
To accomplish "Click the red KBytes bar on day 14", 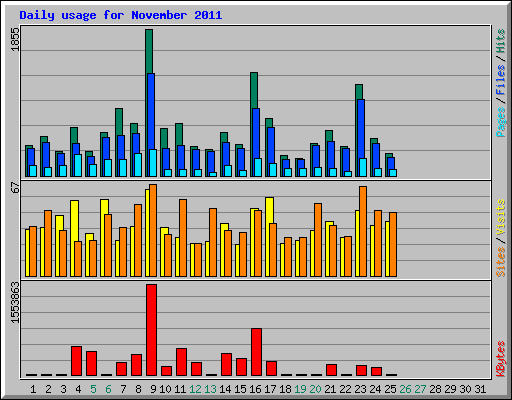I will (226, 364).
